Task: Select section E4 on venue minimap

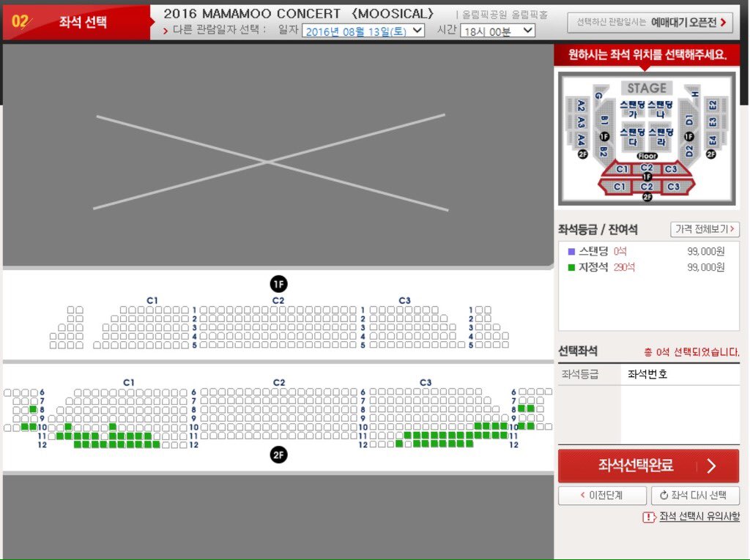Action: point(713,140)
